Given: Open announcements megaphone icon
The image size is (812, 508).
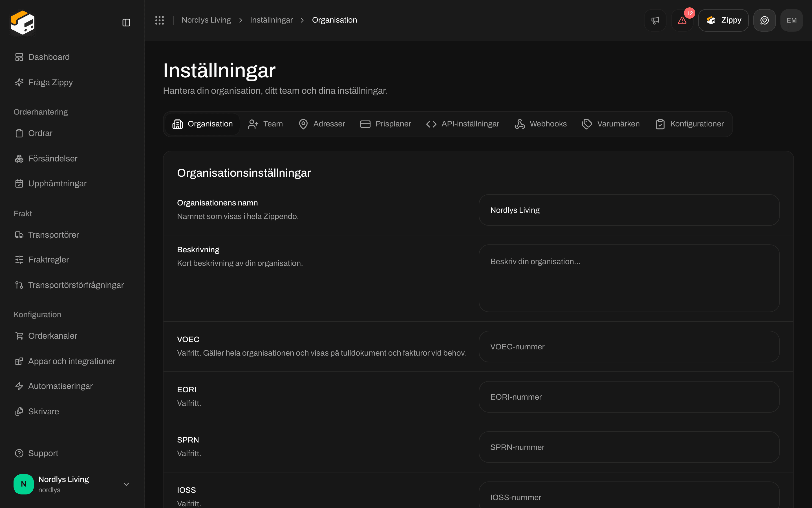Looking at the screenshot, I should coord(655,20).
